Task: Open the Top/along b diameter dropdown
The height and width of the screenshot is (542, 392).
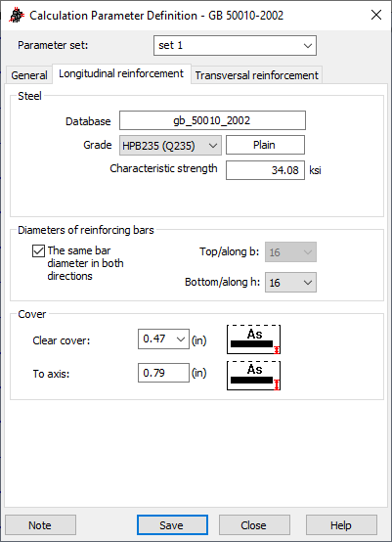Action: pyautogui.click(x=290, y=252)
